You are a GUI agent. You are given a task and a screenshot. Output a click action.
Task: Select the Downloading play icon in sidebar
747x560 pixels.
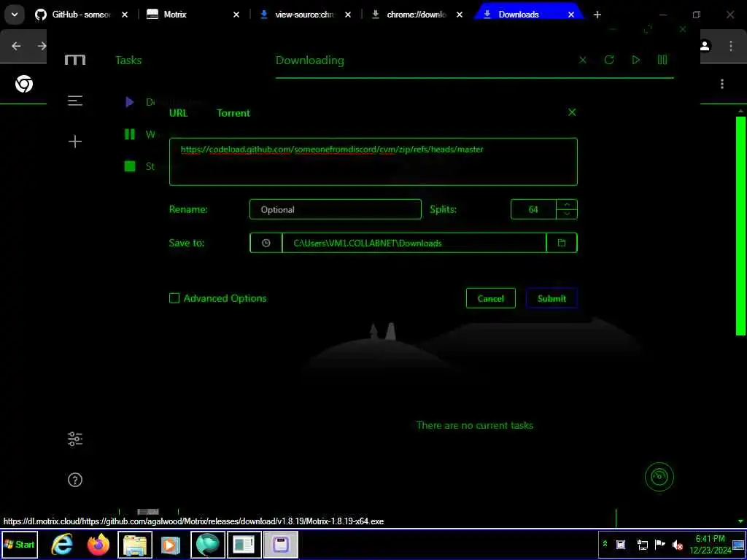pos(130,102)
